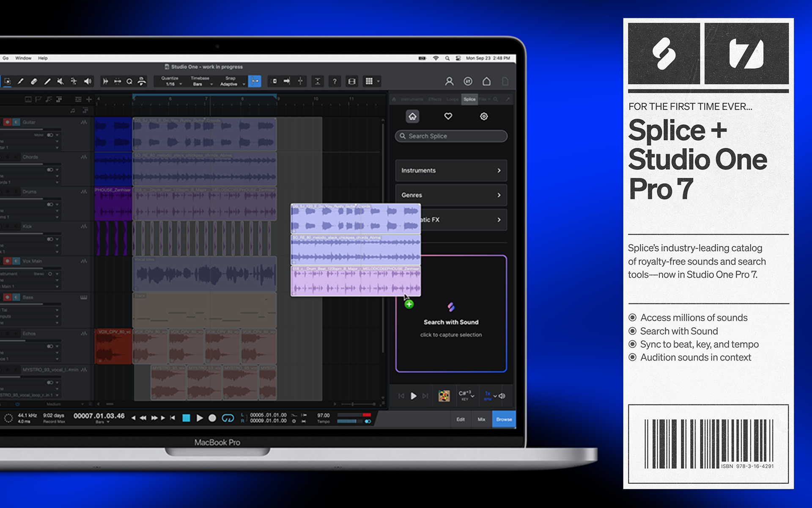Viewport: 812px width, 508px height.
Task: Open the Mix view
Action: (481, 420)
